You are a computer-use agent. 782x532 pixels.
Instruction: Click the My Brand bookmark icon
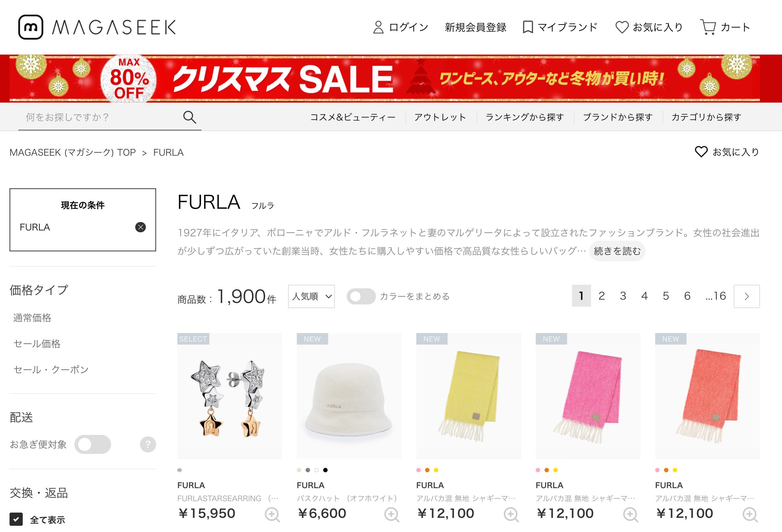pyautogui.click(x=528, y=27)
